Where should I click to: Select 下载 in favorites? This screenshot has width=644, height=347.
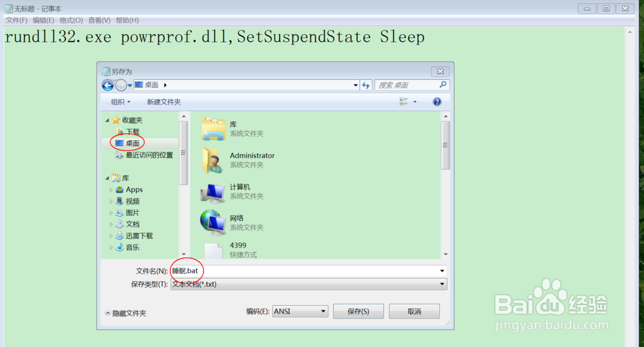pyautogui.click(x=132, y=131)
